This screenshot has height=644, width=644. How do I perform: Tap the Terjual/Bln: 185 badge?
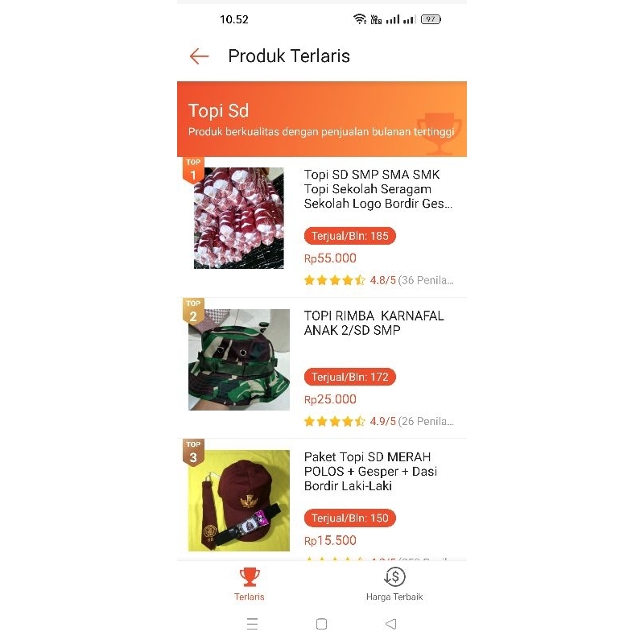pos(350,236)
